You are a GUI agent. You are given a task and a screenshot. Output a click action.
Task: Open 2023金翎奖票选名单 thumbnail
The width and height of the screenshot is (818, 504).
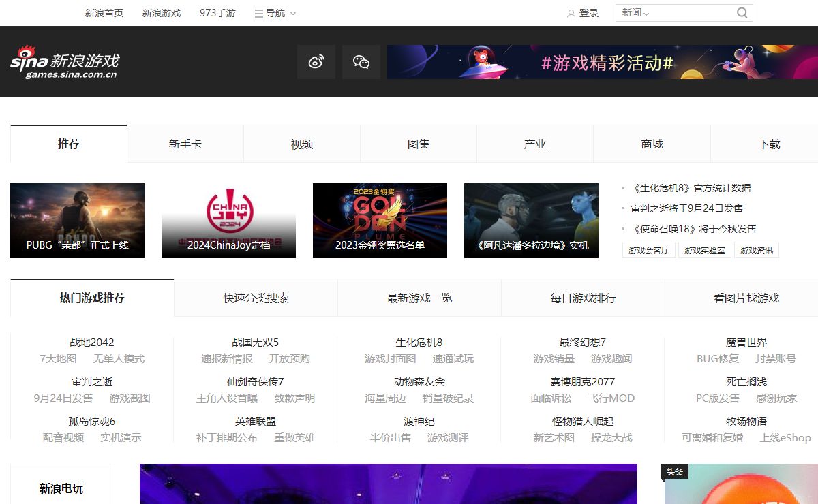[x=380, y=221]
